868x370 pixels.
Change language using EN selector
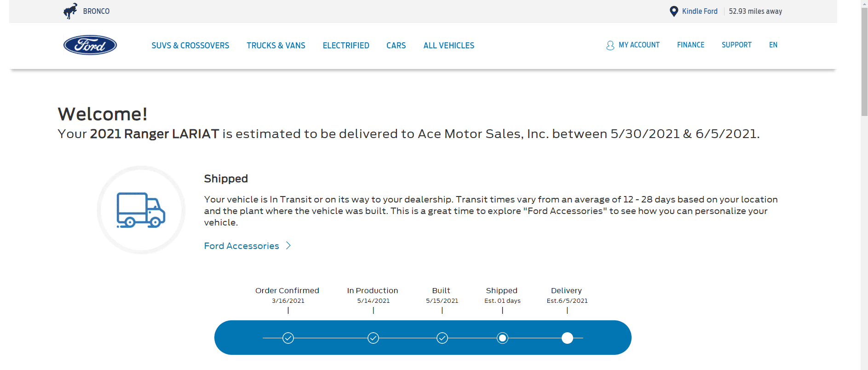[x=773, y=45]
